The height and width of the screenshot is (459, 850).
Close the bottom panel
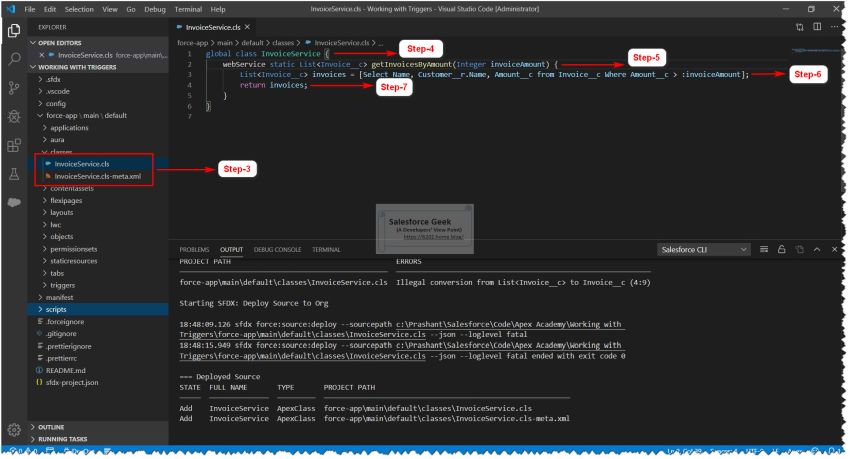[x=834, y=249]
